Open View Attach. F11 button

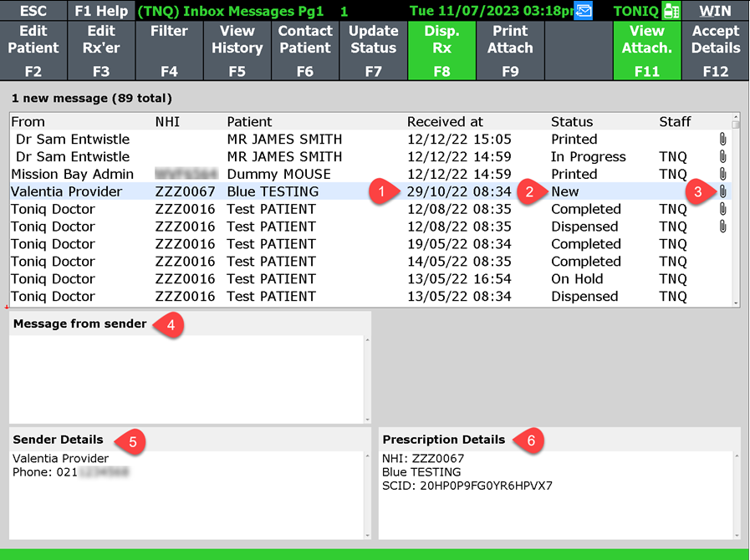click(x=646, y=50)
